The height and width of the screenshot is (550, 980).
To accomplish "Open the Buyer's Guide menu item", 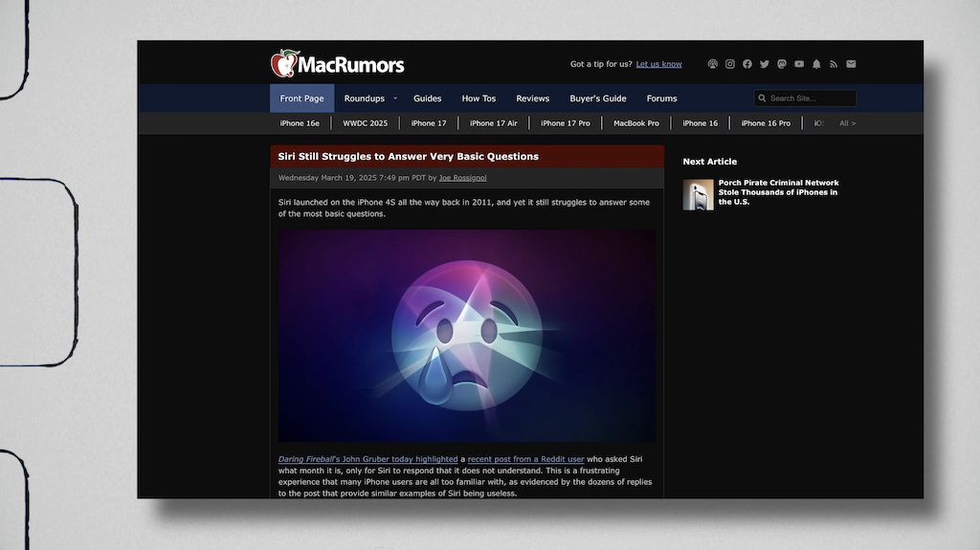I will click(x=598, y=99).
